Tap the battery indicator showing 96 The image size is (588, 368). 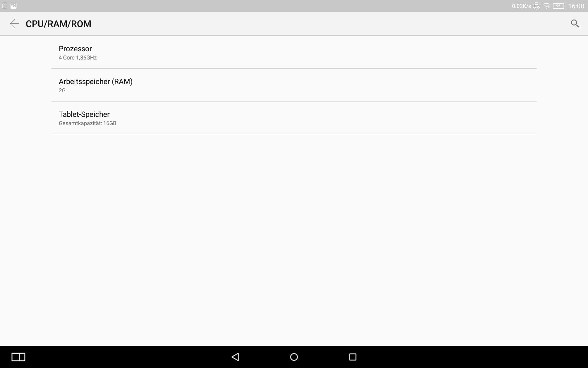click(x=559, y=6)
